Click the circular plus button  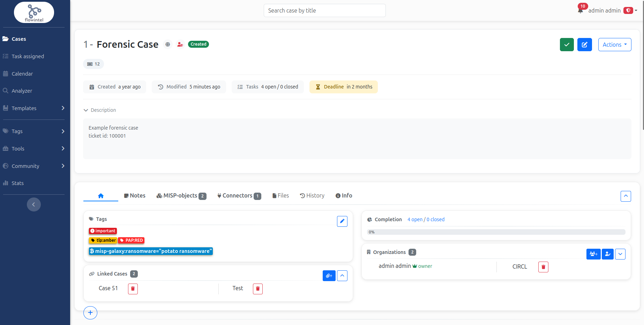[90, 313]
